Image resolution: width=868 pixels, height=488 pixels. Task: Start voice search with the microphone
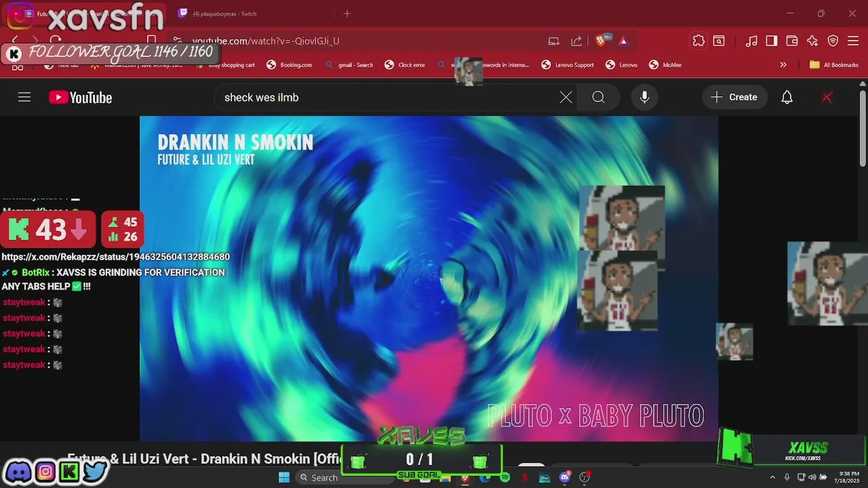[x=644, y=98]
